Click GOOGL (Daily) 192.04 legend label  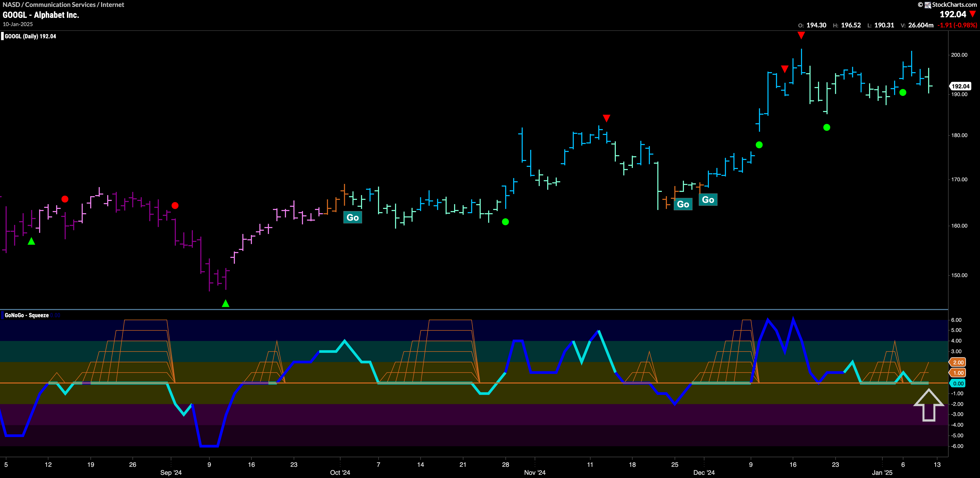point(30,36)
